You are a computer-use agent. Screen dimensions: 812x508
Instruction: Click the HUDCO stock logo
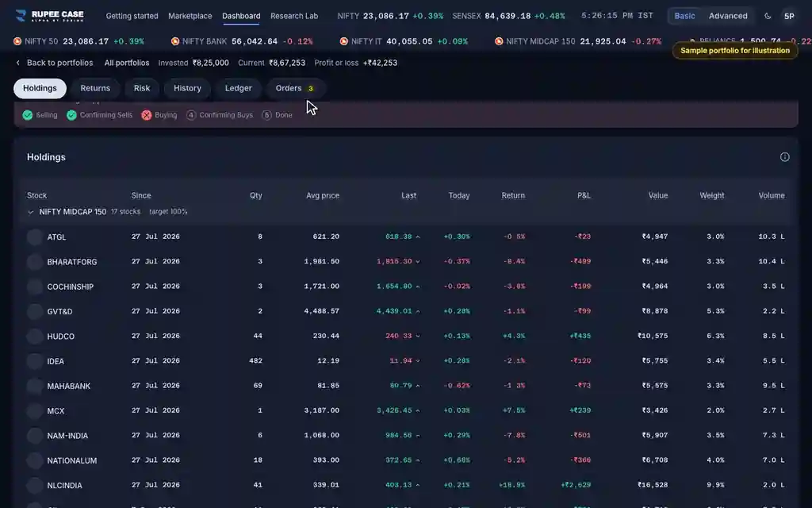pyautogui.click(x=35, y=337)
